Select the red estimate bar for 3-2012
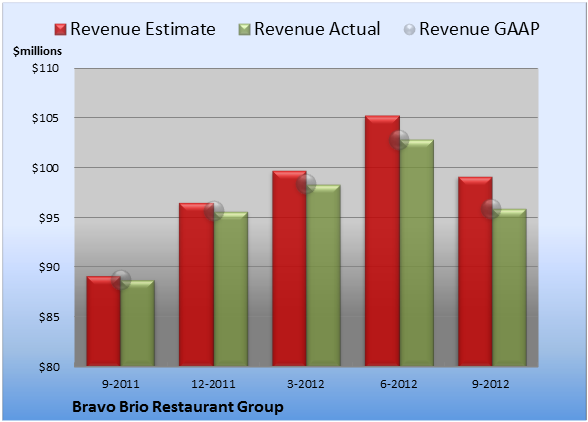Image resolution: width=588 pixels, height=422 pixels. (289, 269)
